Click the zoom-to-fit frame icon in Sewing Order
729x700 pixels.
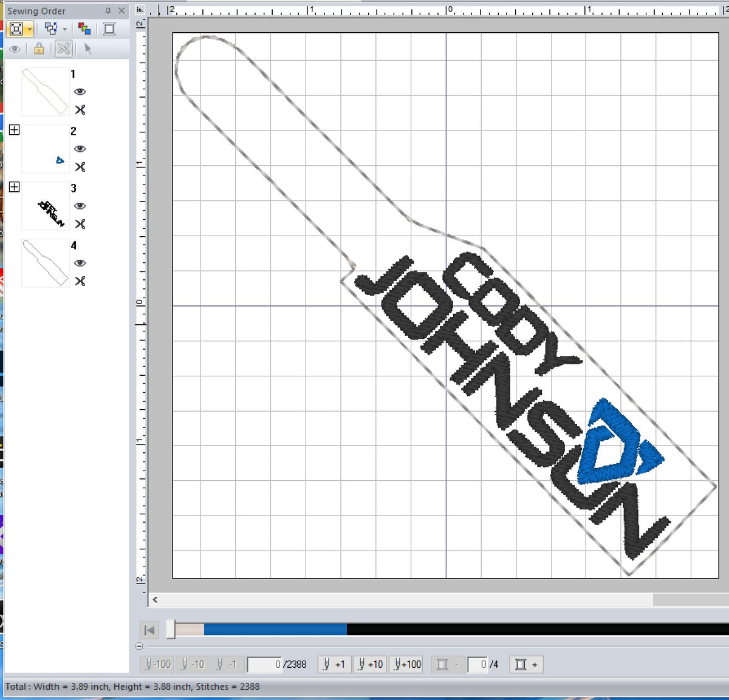(16, 29)
